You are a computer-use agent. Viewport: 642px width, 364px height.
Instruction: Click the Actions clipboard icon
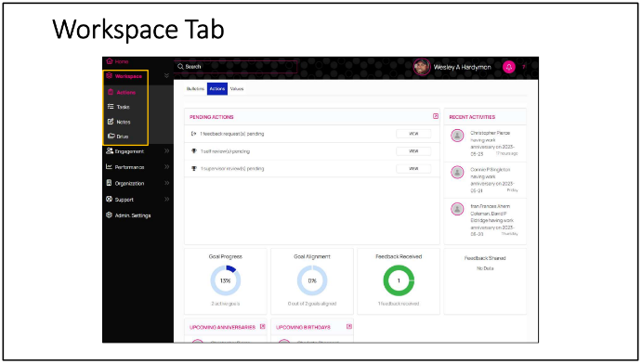pyautogui.click(x=111, y=92)
